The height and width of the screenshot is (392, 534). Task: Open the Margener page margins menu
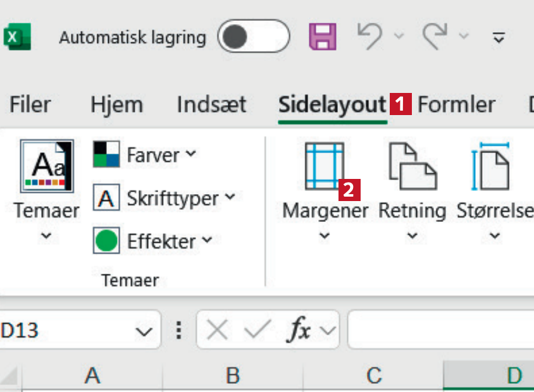(325, 190)
